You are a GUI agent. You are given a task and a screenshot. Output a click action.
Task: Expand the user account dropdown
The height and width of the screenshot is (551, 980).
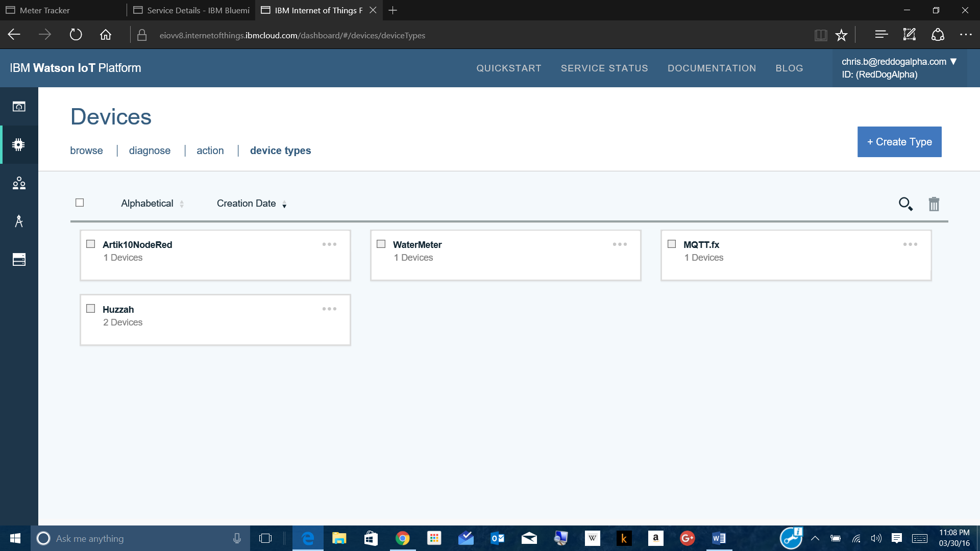pyautogui.click(x=952, y=62)
